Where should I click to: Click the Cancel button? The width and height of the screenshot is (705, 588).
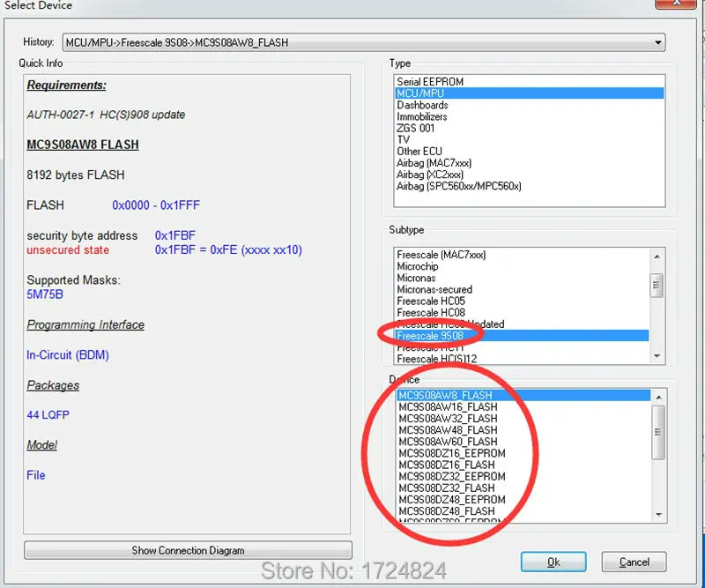(634, 562)
